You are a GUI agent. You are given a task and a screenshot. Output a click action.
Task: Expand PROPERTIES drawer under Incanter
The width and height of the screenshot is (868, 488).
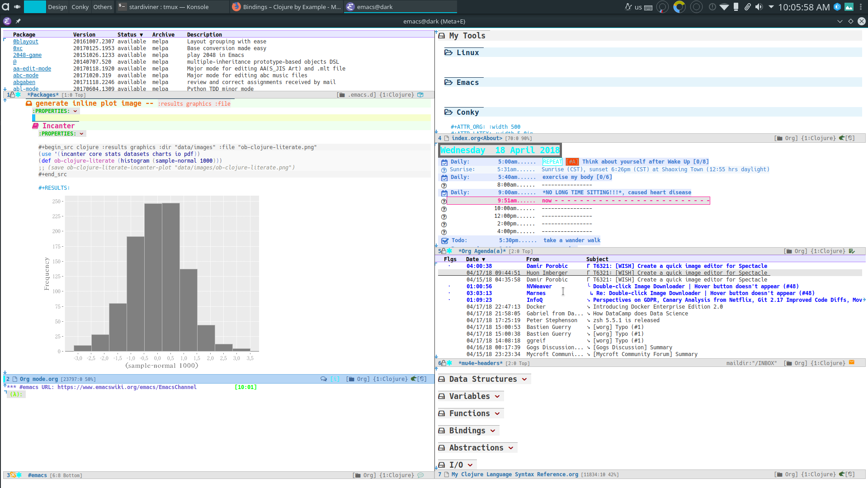[81, 134]
